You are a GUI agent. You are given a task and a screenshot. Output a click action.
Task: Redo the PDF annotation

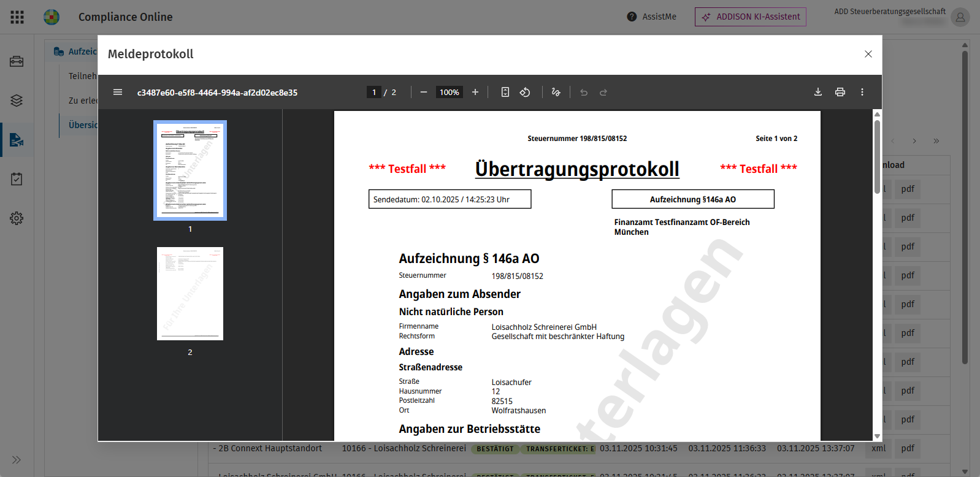(603, 92)
